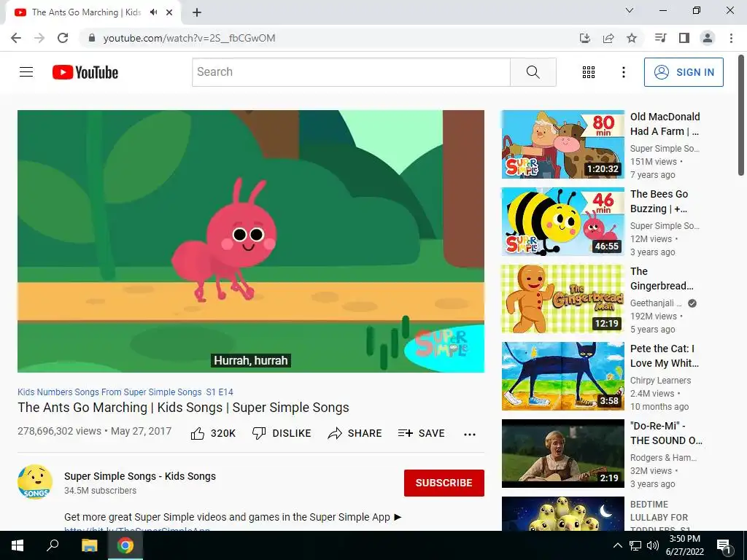This screenshot has width=747, height=560.
Task: Like the video with thumbs up
Action: 213,433
